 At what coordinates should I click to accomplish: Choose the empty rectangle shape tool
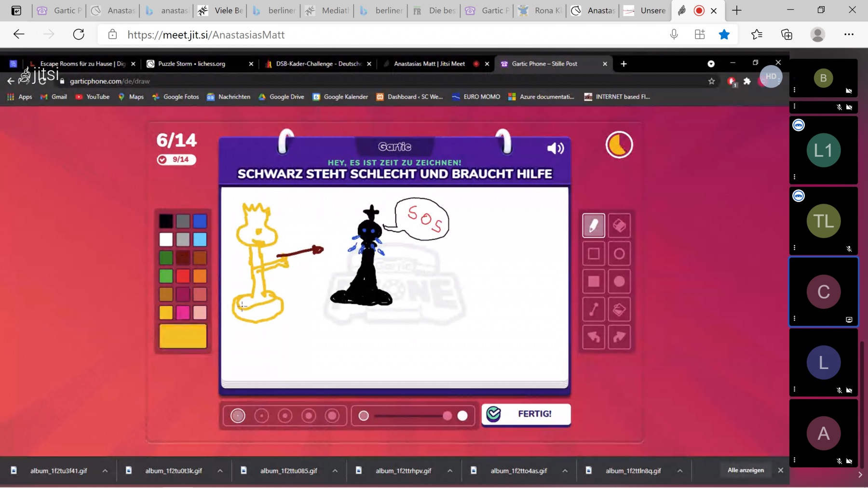593,253
